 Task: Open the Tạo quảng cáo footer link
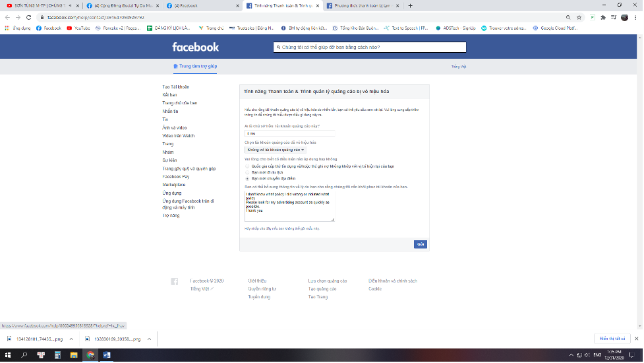(322, 289)
